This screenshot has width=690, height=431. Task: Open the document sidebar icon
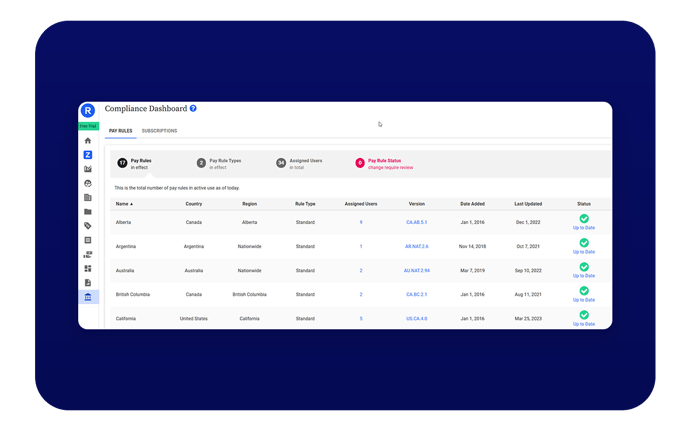pos(88,283)
